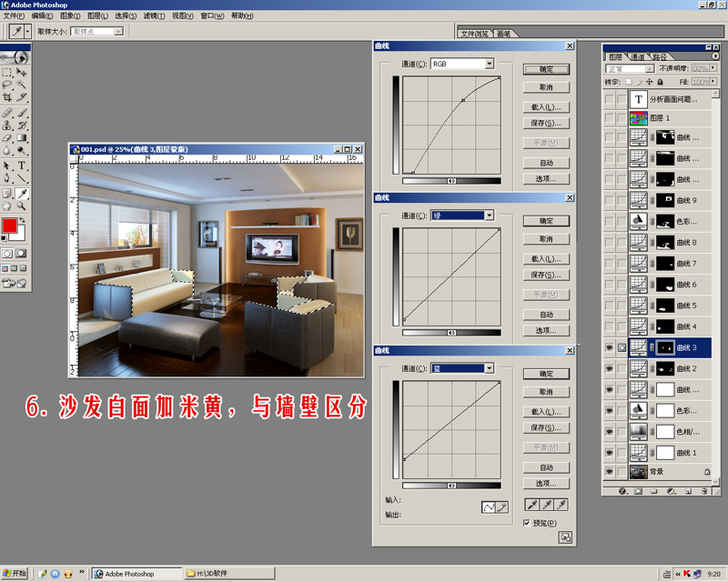Toggle lock transparent pixels icon

628,82
